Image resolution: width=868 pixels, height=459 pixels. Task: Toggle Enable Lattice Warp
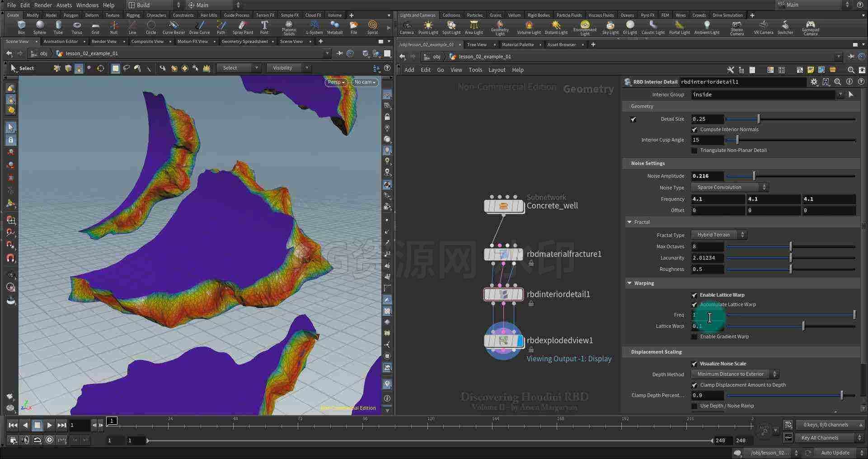[x=694, y=295]
